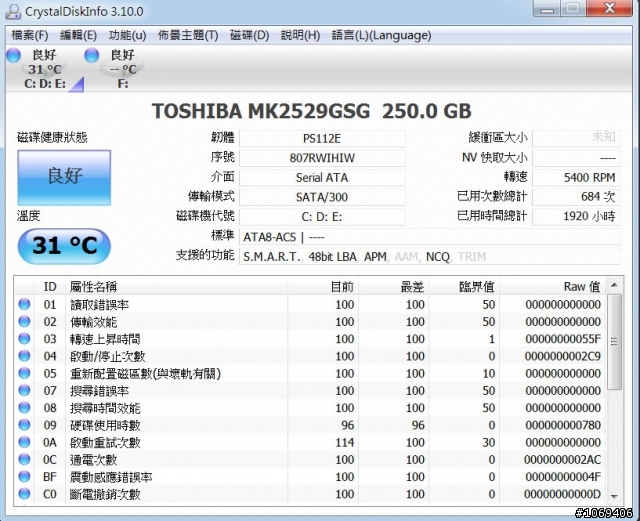Click the rotation rate field 5400 RPM

(576, 178)
